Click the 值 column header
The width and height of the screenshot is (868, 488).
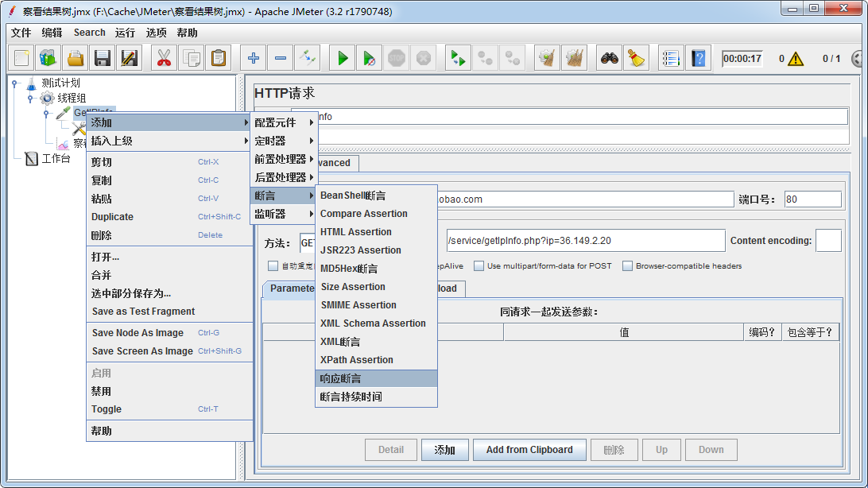click(623, 332)
